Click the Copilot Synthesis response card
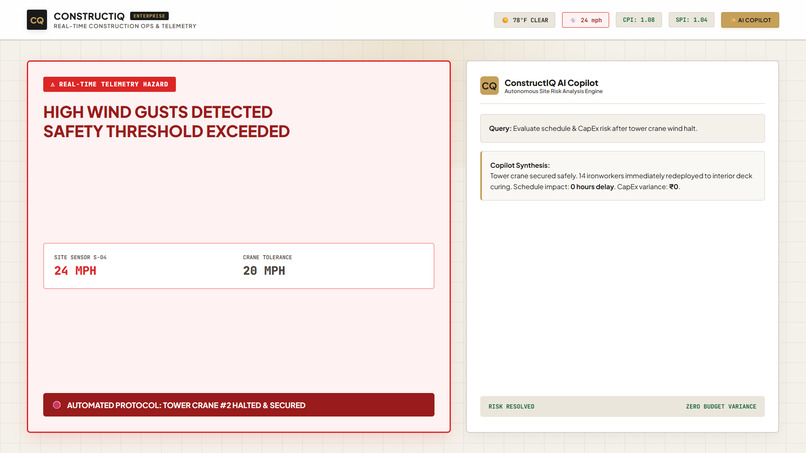806x453 pixels. coord(622,176)
